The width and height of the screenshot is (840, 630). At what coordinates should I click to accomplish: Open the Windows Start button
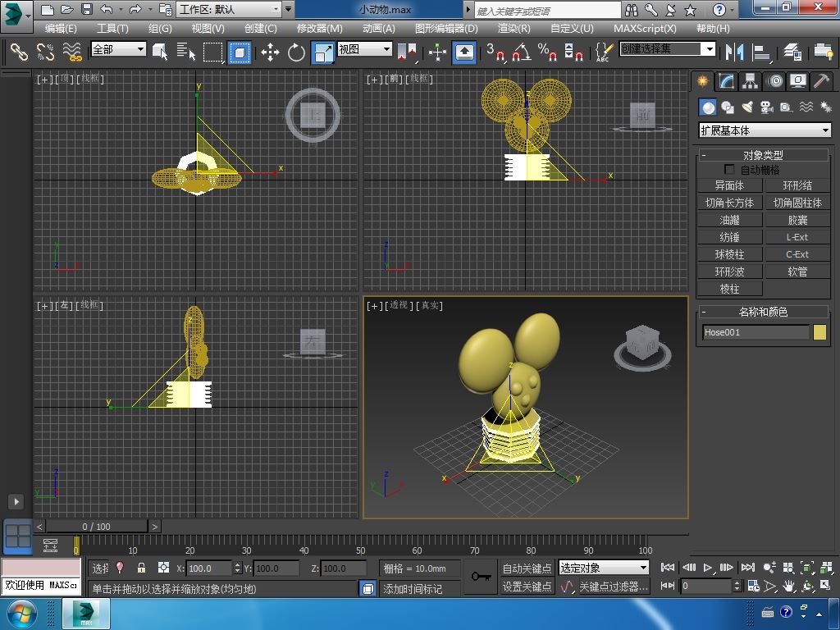pyautogui.click(x=22, y=614)
